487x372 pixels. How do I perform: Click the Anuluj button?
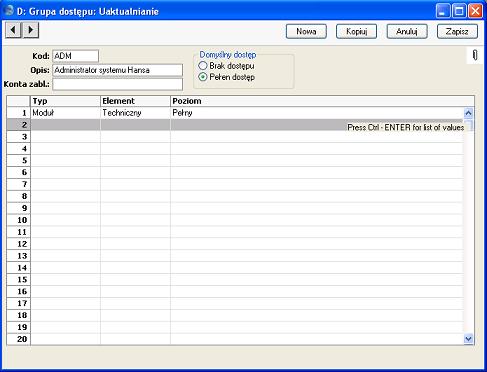(407, 31)
